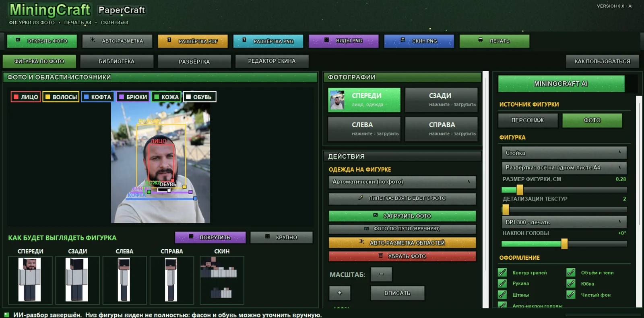Viewport: 644px width, 318px height.
Task: Click the РАЗВЁРТКА PDF export icon
Action: pyautogui.click(x=169, y=40)
